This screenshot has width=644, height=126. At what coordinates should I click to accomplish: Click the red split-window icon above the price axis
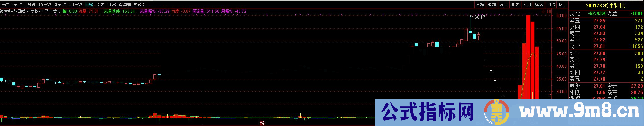(x=549, y=11)
